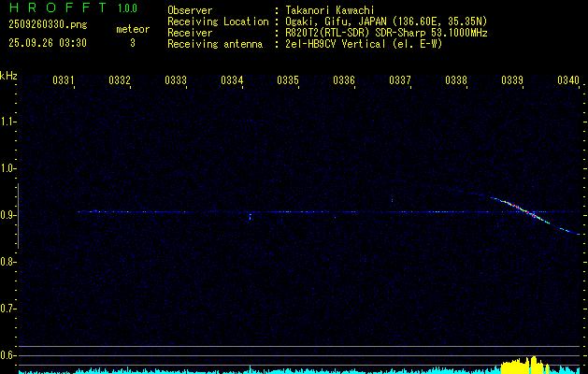Click the 0337 time axis marker

[400, 79]
